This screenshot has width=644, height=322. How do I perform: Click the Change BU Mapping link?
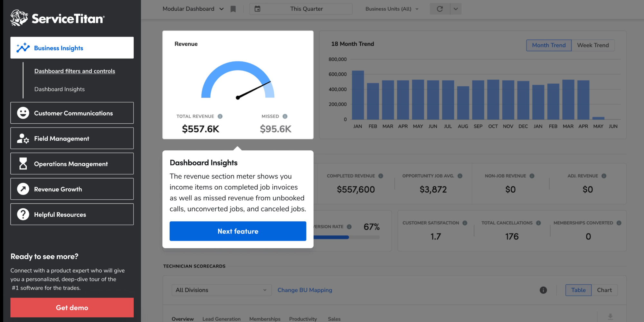click(x=305, y=290)
